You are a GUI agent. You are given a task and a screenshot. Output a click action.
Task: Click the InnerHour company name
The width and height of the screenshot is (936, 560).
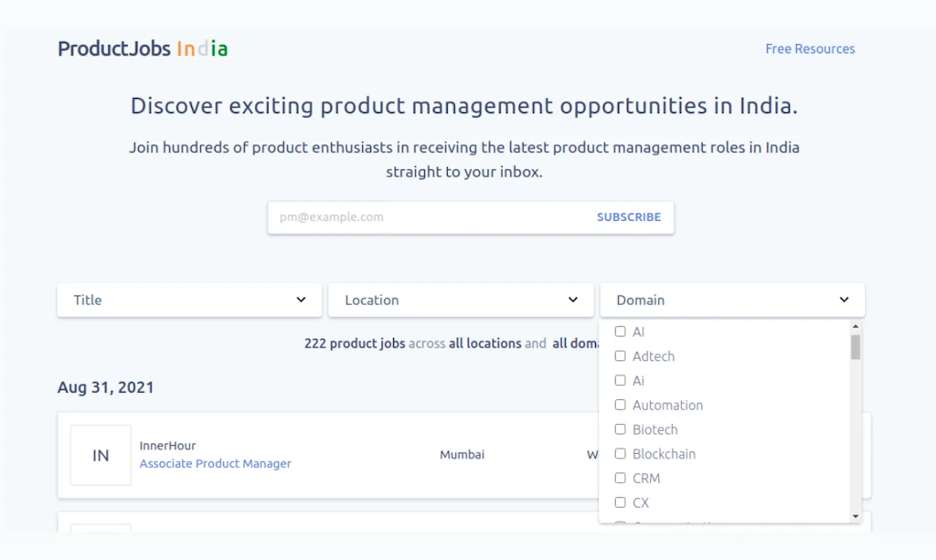point(168,446)
